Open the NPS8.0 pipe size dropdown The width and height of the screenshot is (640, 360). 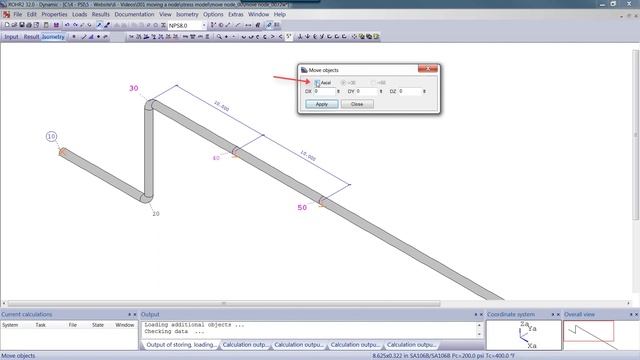click(x=204, y=25)
